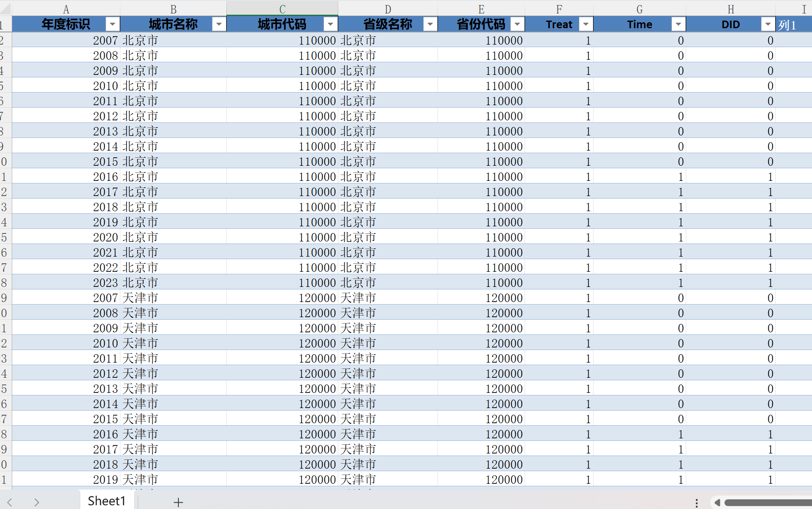The width and height of the screenshot is (812, 509).
Task: Select column H header
Action: (x=731, y=9)
